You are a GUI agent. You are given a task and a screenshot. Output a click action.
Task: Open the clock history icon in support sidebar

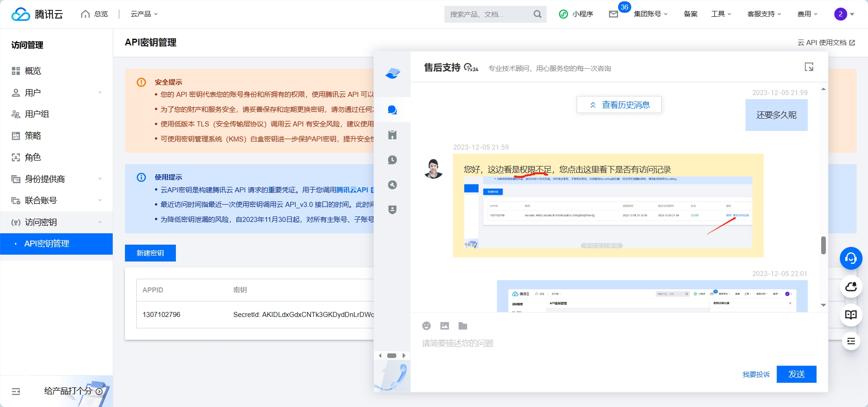pos(392,160)
